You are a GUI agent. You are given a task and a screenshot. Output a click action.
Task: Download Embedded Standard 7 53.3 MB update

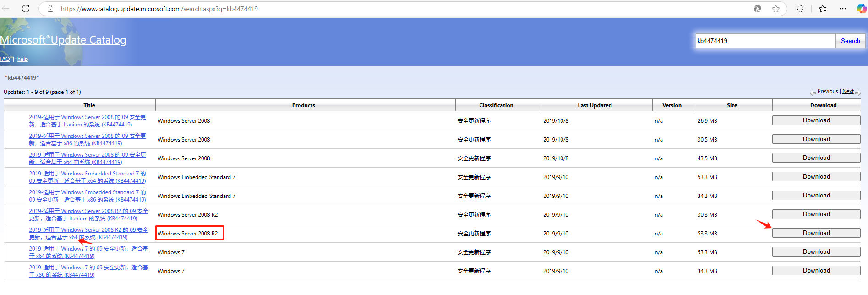[x=816, y=177]
